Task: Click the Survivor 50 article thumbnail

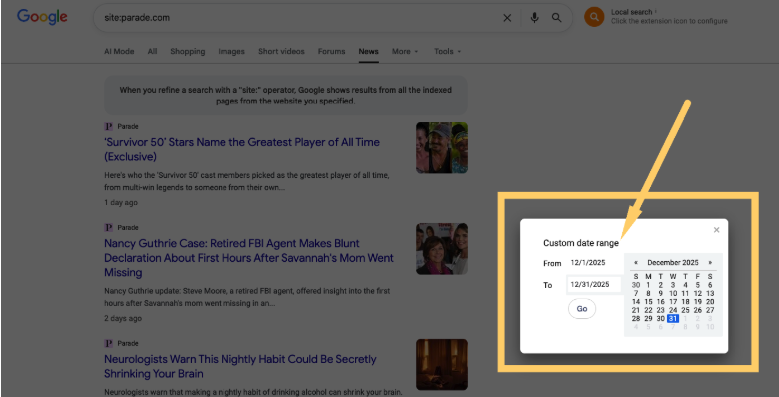Action: click(x=442, y=148)
